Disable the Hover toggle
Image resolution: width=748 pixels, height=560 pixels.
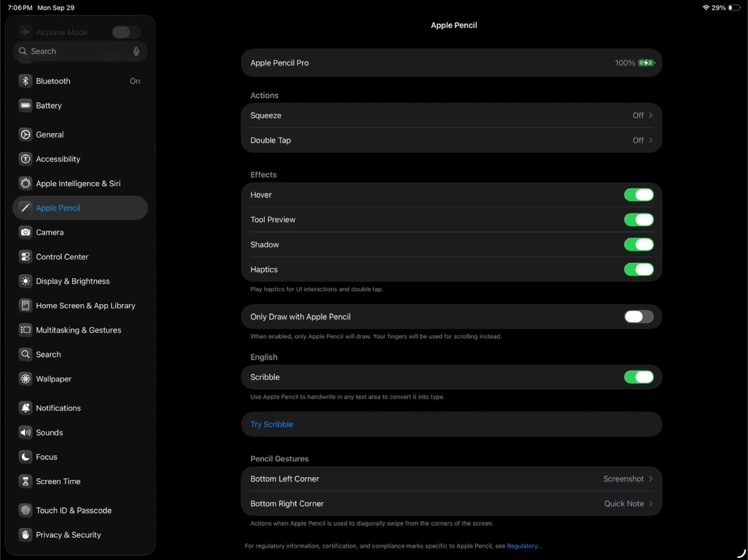click(638, 195)
